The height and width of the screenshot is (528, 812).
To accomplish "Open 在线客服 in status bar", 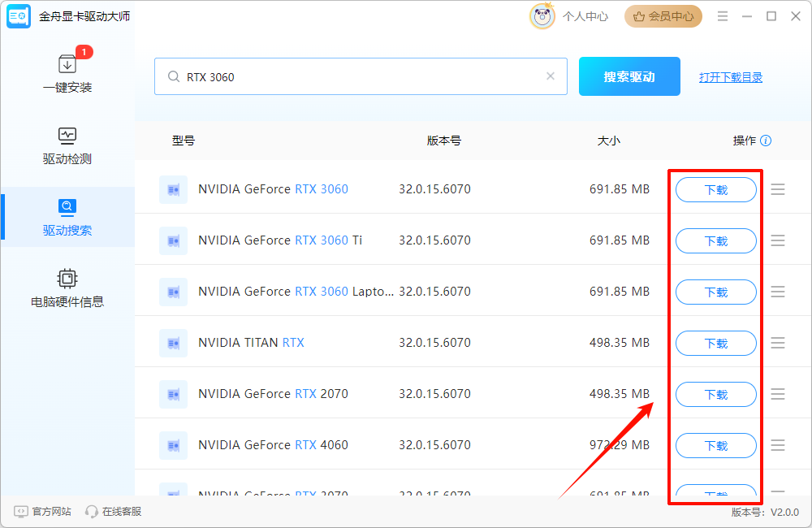I will (x=114, y=512).
